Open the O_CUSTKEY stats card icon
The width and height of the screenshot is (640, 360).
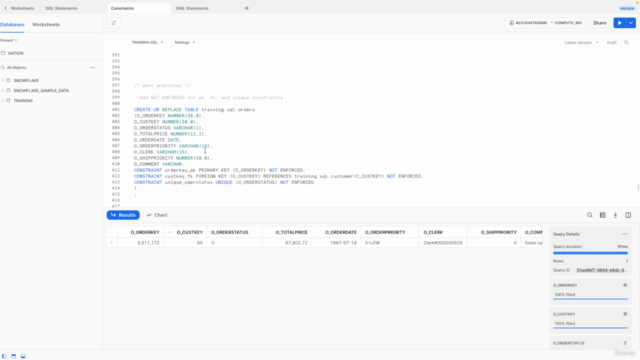(x=625, y=314)
